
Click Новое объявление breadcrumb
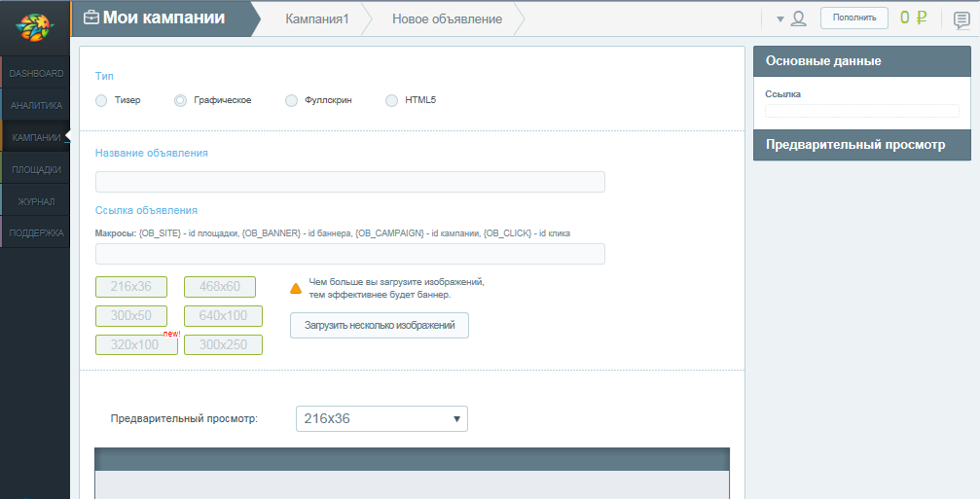pyautogui.click(x=447, y=18)
